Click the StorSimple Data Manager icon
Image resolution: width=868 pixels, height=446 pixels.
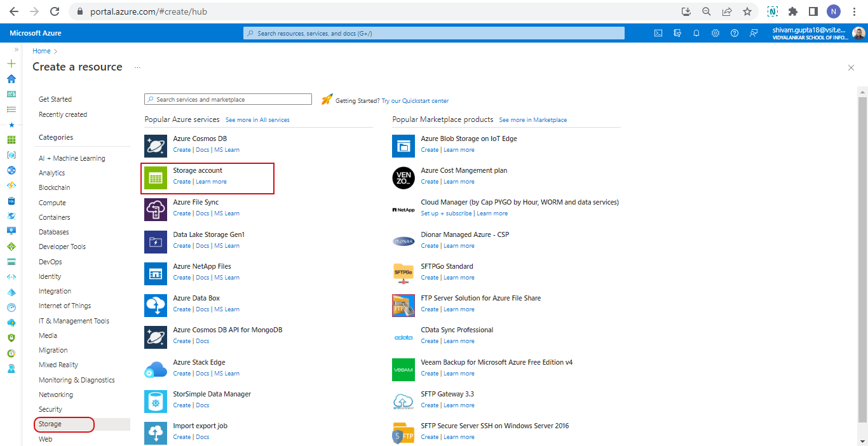(156, 401)
